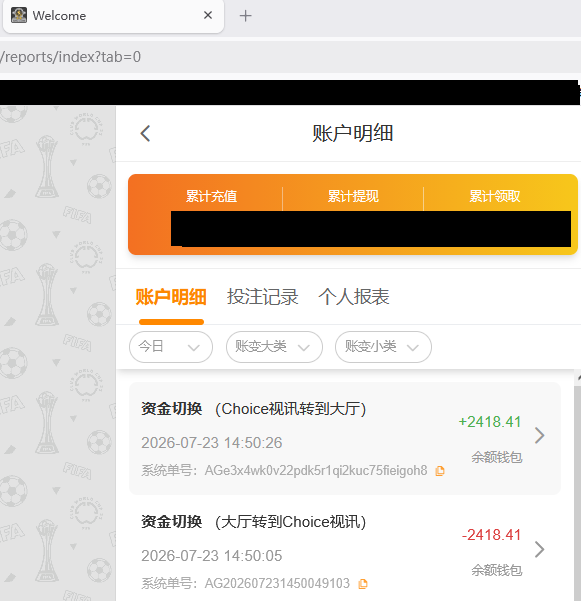Go back using the left chevron arrow

(145, 133)
